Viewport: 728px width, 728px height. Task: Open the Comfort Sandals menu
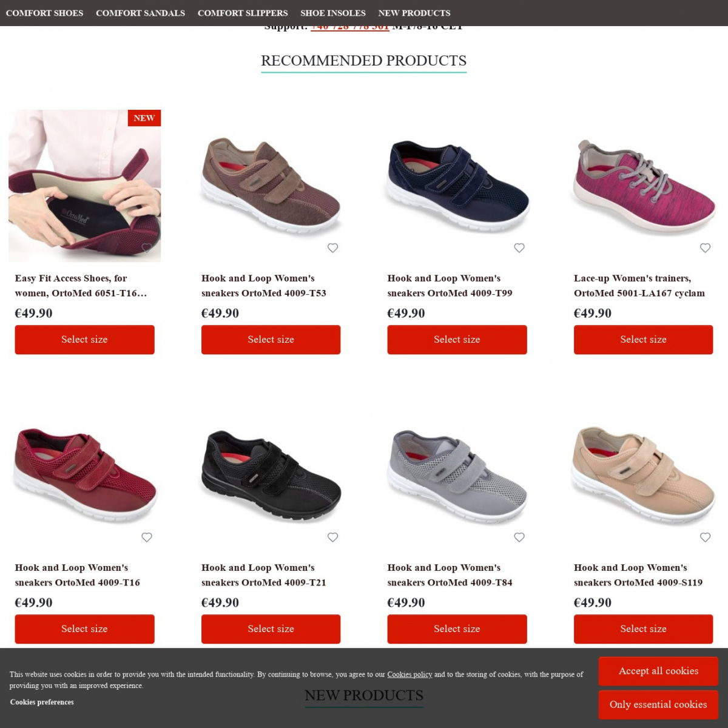tap(140, 13)
